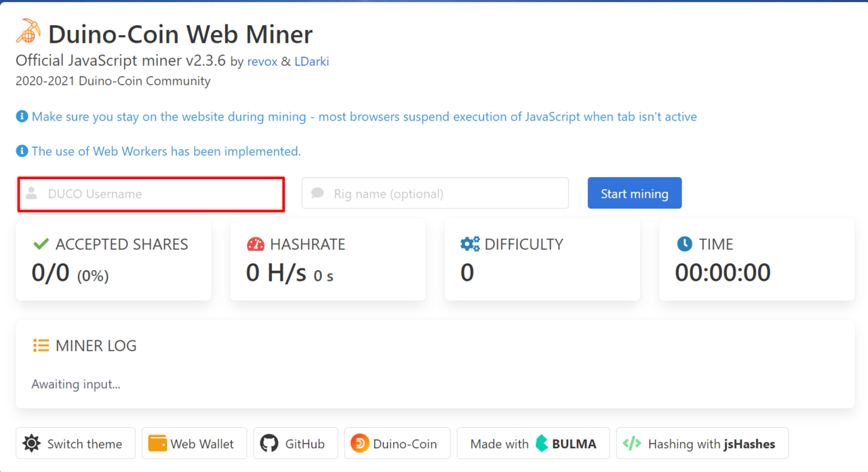Focus the DUCO Username input field

151,194
